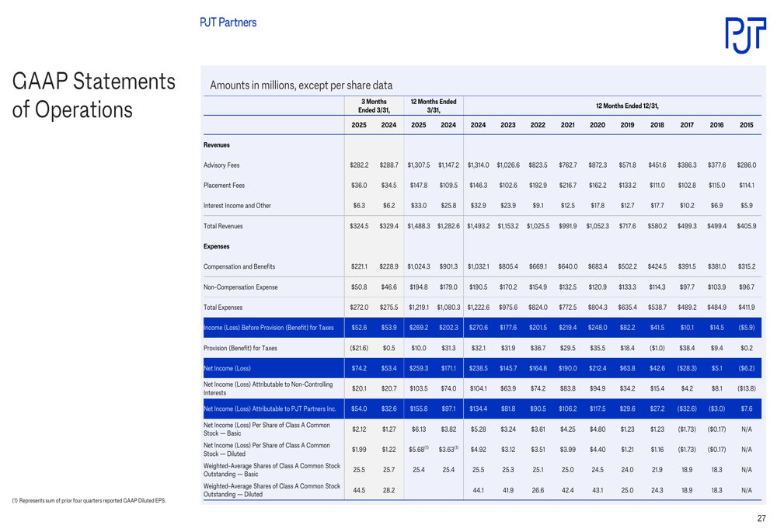The width and height of the screenshot is (777, 532).
Task: Click "Net Income (Loss) Attributable to PJT Partners Inc." label
Action: [x=270, y=409]
